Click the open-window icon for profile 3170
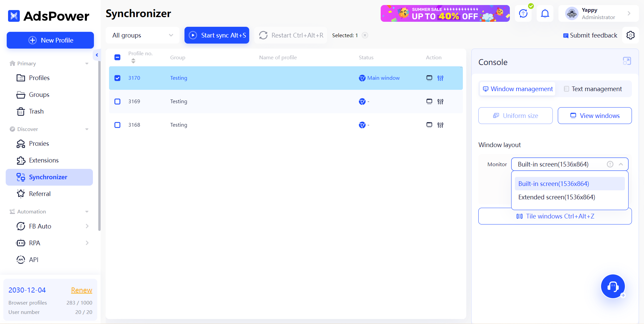 (429, 78)
